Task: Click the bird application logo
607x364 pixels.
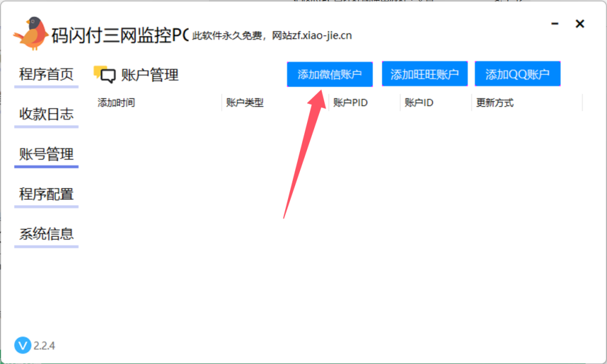Action: pyautogui.click(x=31, y=33)
